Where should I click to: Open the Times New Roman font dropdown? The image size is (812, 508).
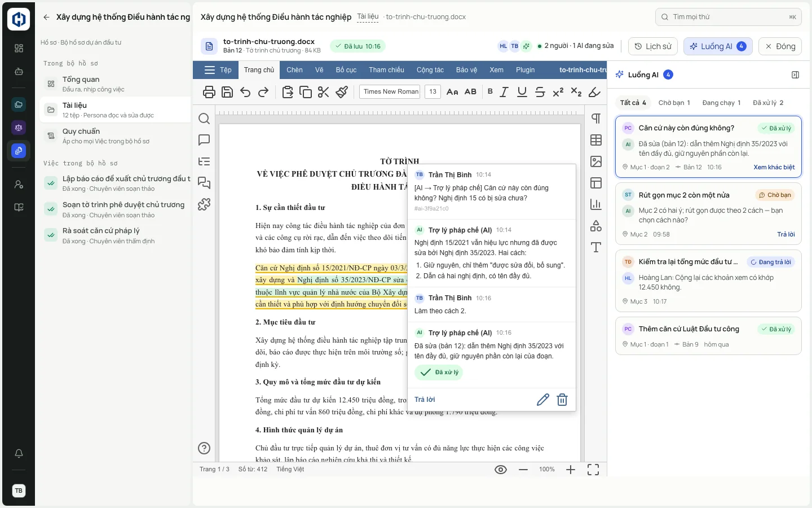390,91
